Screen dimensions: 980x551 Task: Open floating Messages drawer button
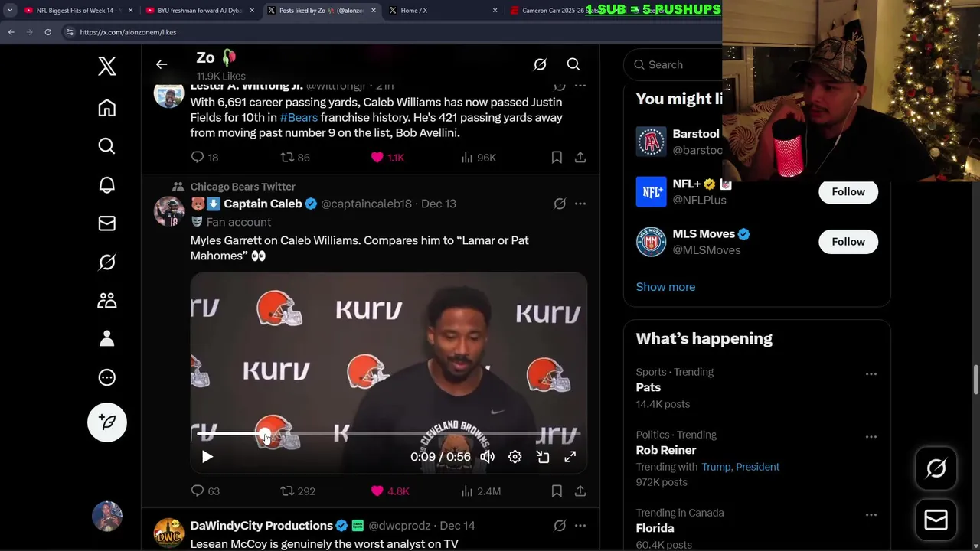click(x=936, y=520)
